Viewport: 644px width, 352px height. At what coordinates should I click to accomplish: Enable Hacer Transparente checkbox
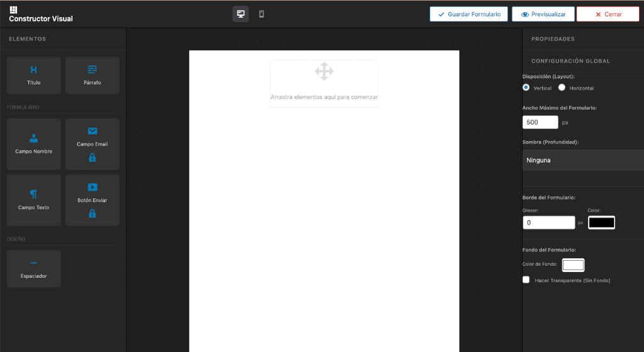tap(526, 280)
